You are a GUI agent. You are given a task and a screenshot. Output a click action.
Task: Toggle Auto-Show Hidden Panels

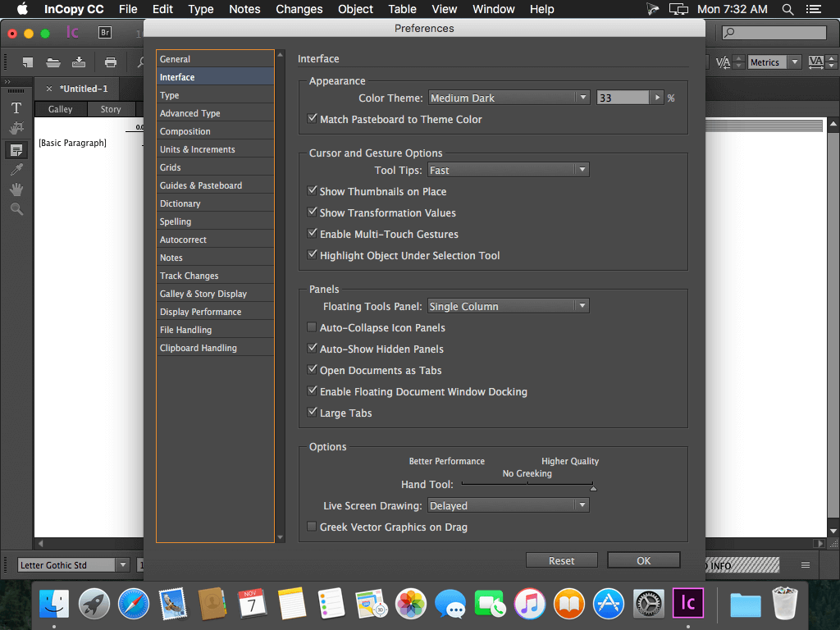(312, 348)
